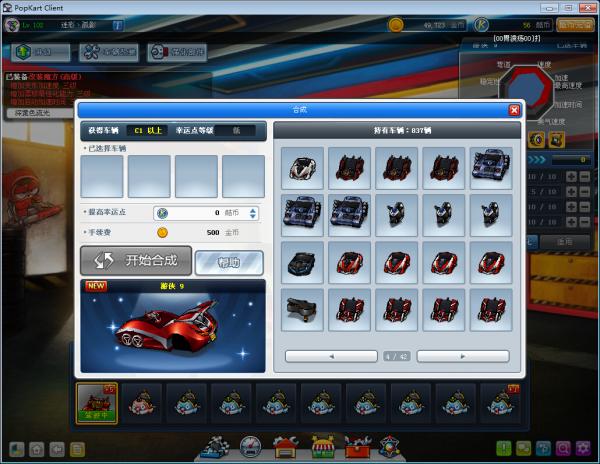The image size is (600, 464).
Task: Click the home icon at bottom left
Action: (37, 449)
